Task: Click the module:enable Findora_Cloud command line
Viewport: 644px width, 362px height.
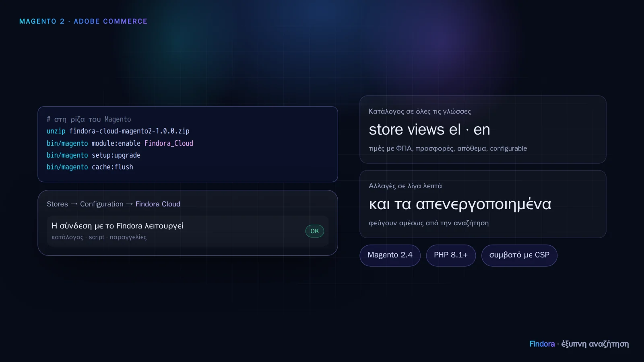Action: (x=120, y=143)
